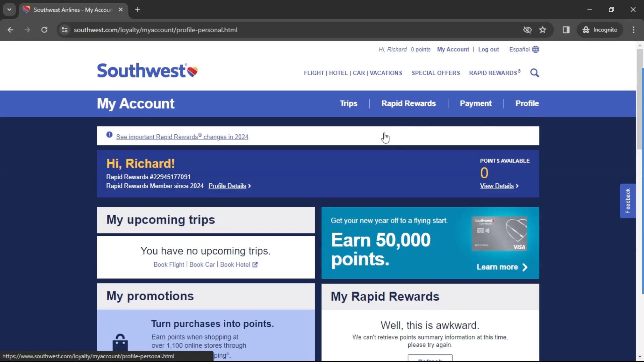Toggle the hide password/eye icon in browser

527,29
